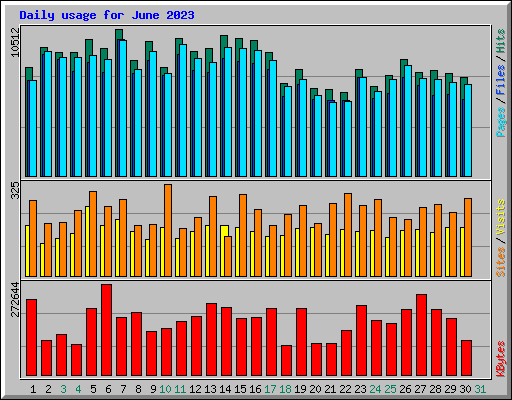The image size is (512, 400).
Task: Click day 28 on the x-axis
Action: coord(435,389)
